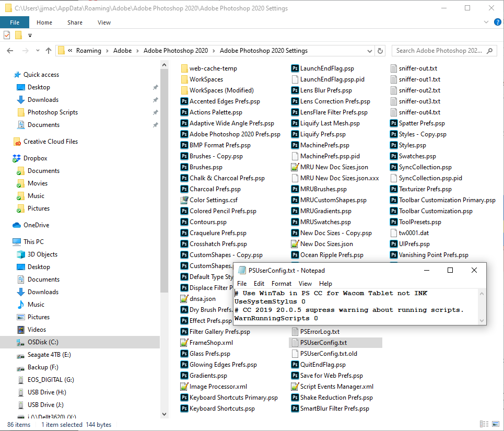The height and width of the screenshot is (431, 504).
Task: Click the New folder icon in quick access toolbar
Action: 19,35
